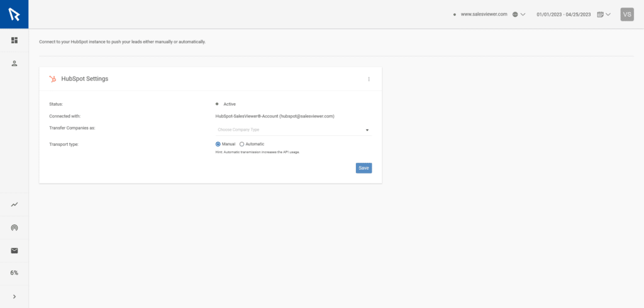644x308 pixels.
Task: Expand the sidebar with the bottom chevron
Action: (14, 296)
